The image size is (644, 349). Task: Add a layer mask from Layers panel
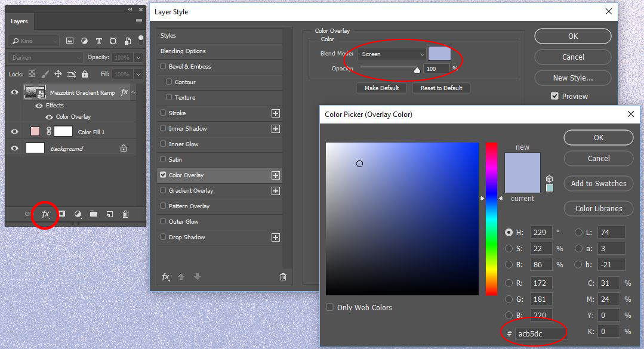[61, 214]
